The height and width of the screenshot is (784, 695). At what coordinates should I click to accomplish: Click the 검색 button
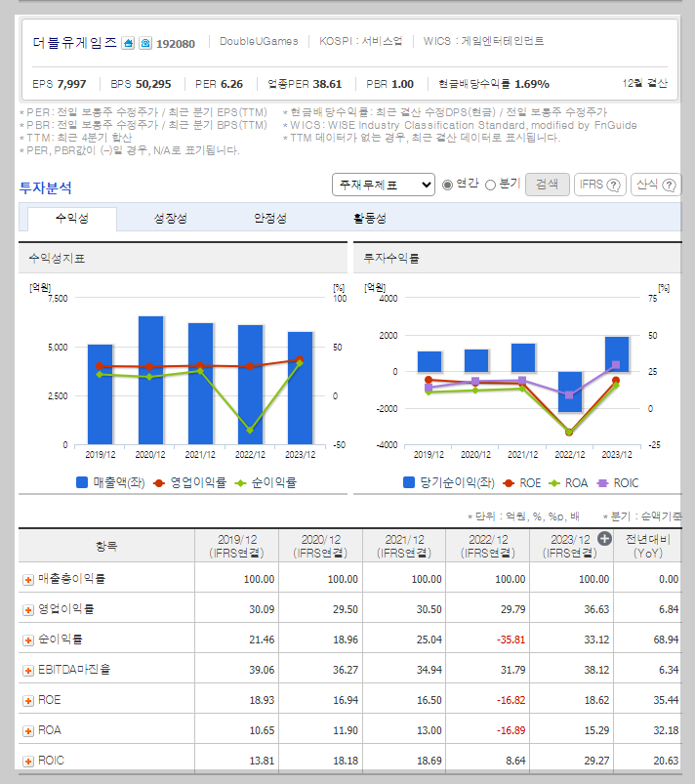(x=547, y=185)
